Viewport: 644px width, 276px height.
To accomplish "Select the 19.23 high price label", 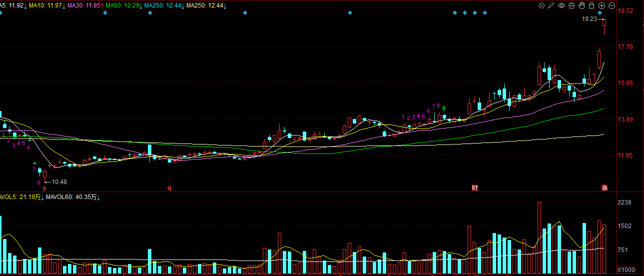I will point(590,19).
